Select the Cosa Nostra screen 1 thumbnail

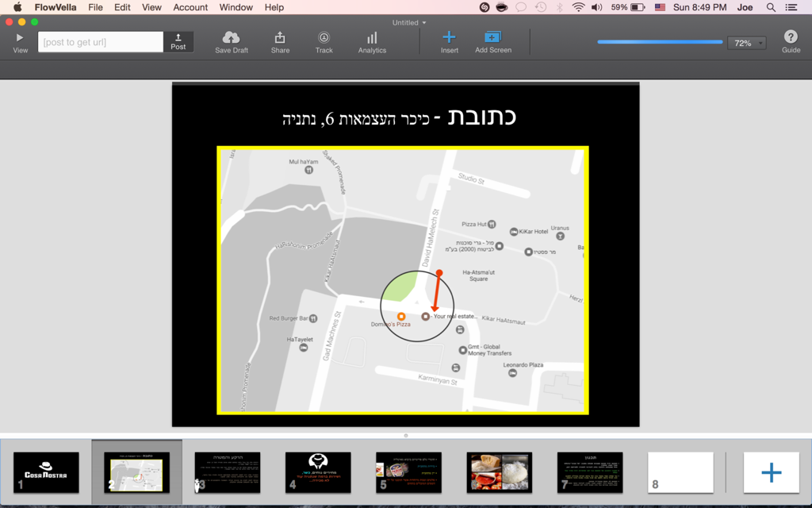(46, 472)
